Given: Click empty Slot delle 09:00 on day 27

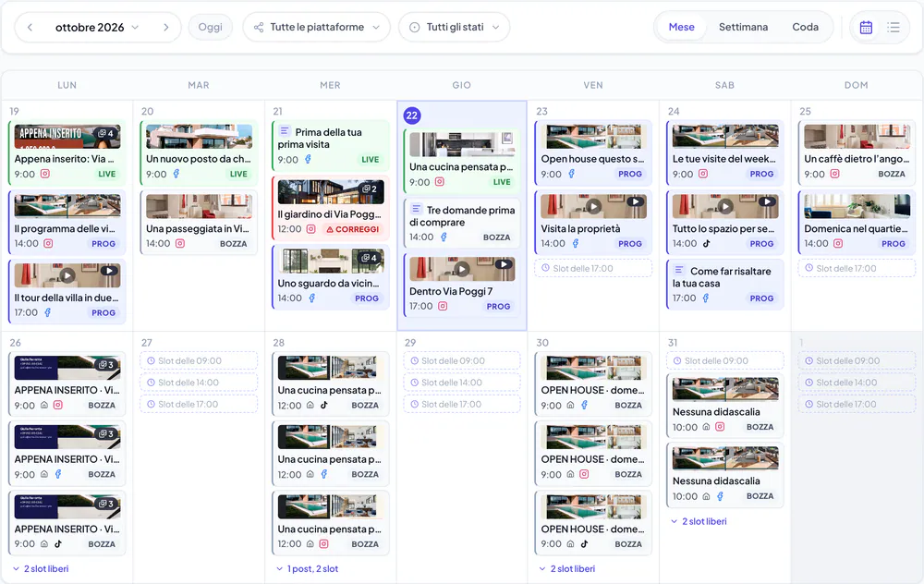Looking at the screenshot, I should [x=199, y=360].
